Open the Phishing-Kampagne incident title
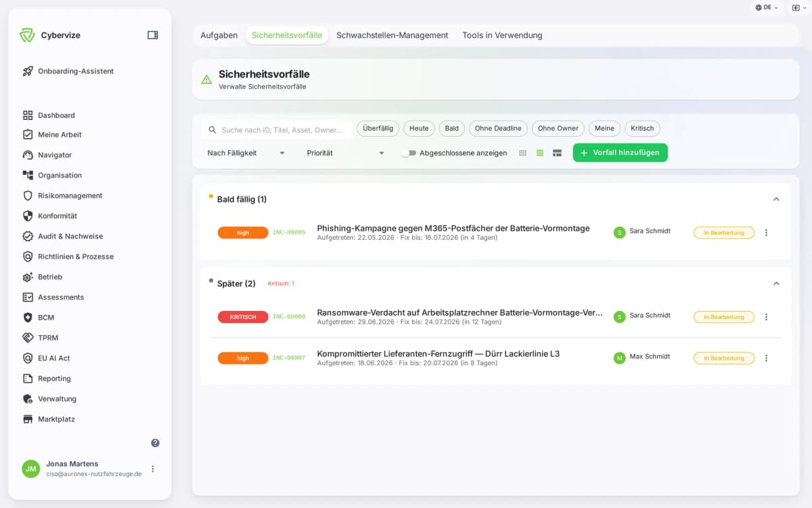812x508 pixels. tap(453, 228)
